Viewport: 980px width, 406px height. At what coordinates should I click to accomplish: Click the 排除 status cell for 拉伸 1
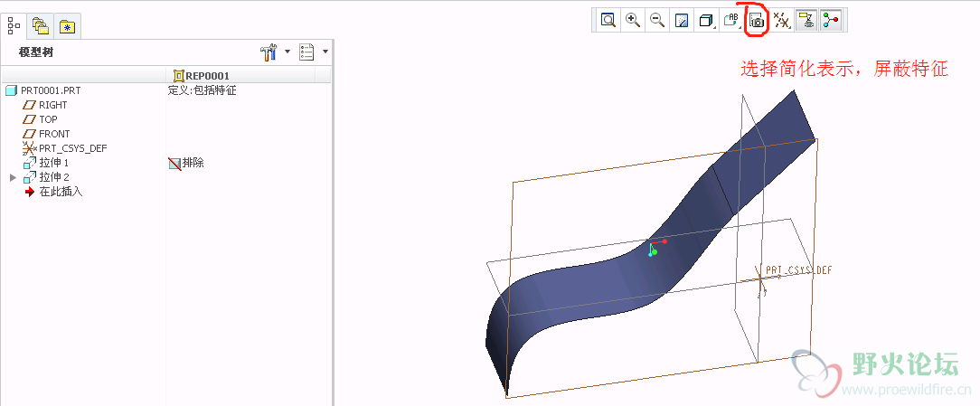coord(186,164)
